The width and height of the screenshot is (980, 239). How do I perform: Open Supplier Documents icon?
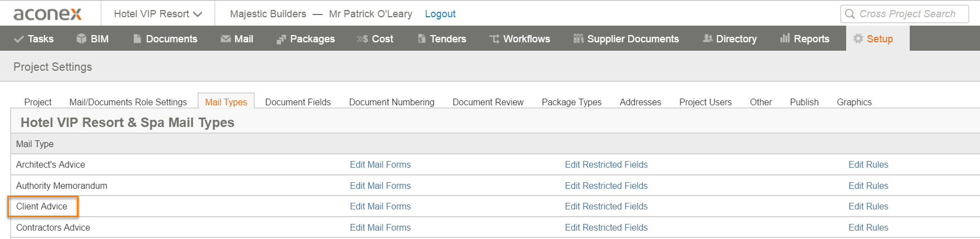pos(578,38)
